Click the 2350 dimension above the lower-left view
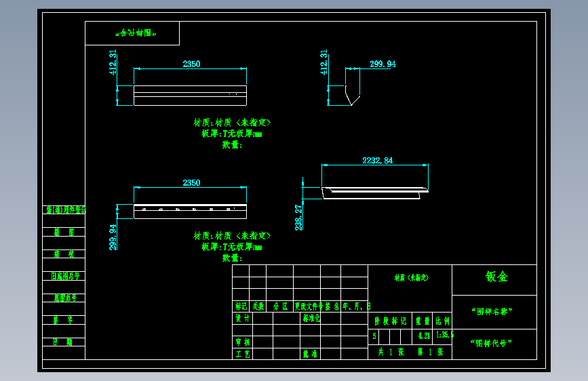The image size is (588, 381). click(x=191, y=183)
